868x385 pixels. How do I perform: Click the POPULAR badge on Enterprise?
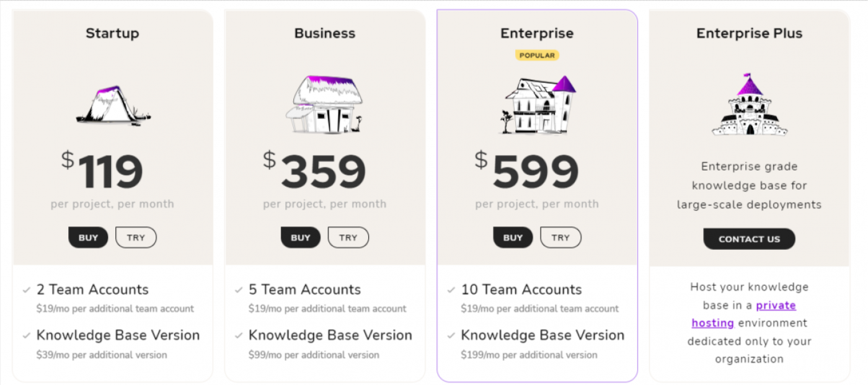[537, 55]
